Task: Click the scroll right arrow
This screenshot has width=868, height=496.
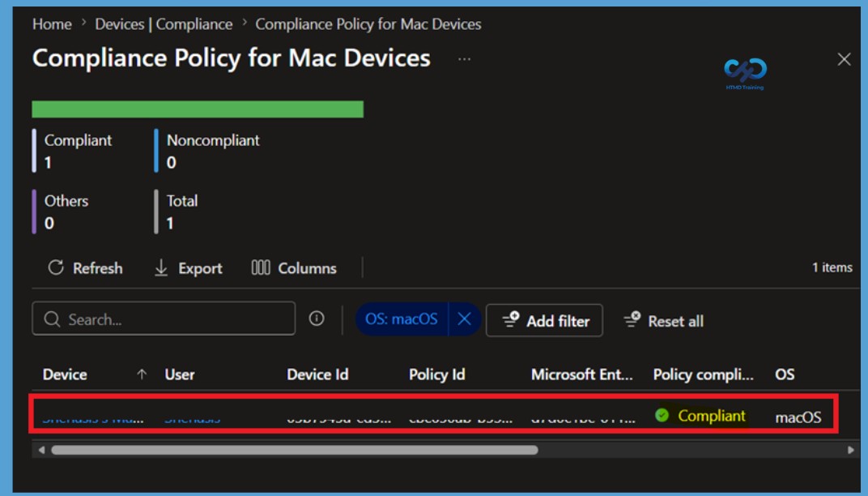Action: click(x=851, y=450)
